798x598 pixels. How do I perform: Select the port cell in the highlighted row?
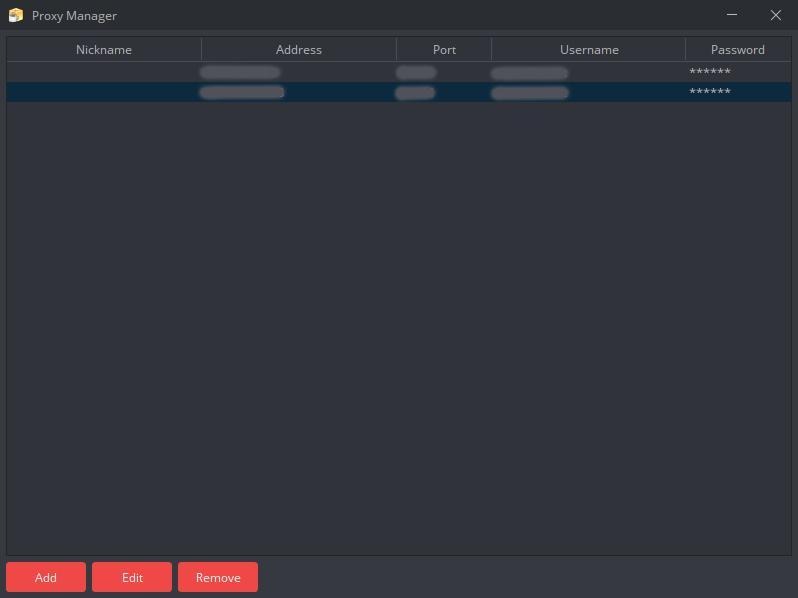pyautogui.click(x=415, y=92)
